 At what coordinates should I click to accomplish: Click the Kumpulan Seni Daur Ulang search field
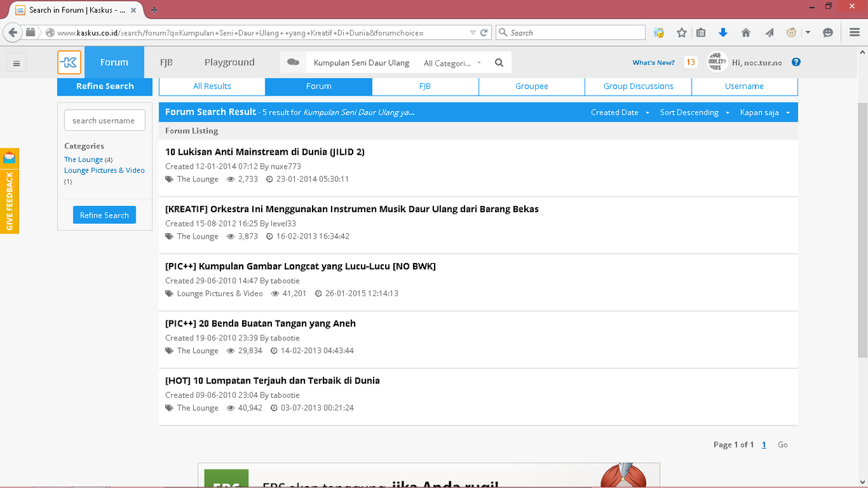(x=361, y=62)
